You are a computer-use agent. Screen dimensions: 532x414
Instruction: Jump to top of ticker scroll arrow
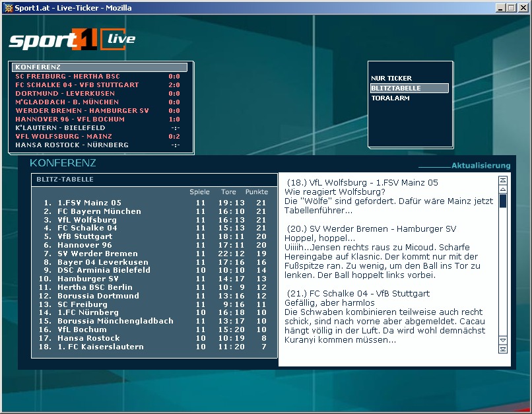click(503, 180)
